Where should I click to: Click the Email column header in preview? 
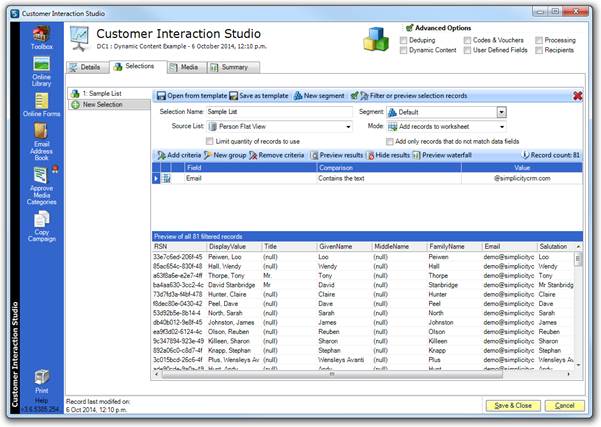510,246
